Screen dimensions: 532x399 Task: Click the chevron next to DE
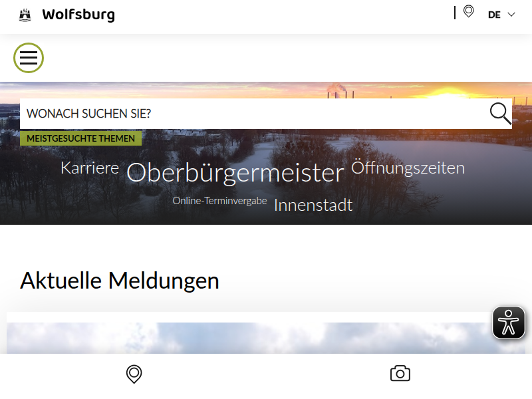511,15
